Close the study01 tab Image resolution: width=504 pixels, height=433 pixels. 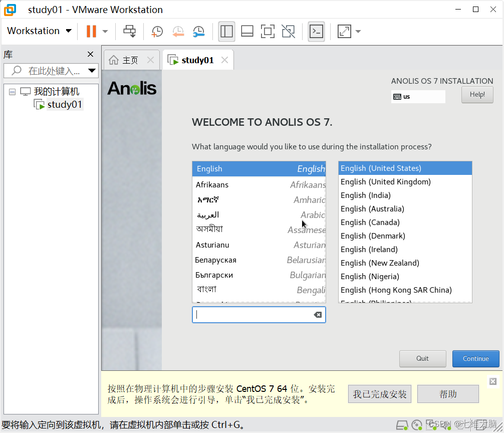pyautogui.click(x=224, y=60)
